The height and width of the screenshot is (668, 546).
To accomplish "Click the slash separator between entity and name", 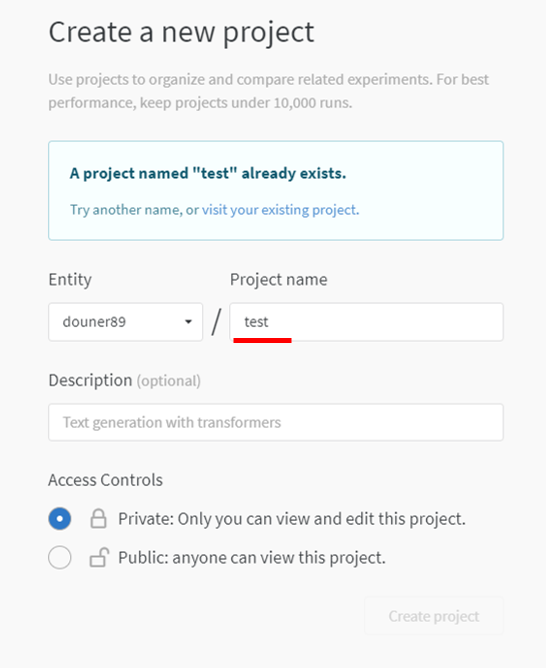I will pyautogui.click(x=216, y=322).
